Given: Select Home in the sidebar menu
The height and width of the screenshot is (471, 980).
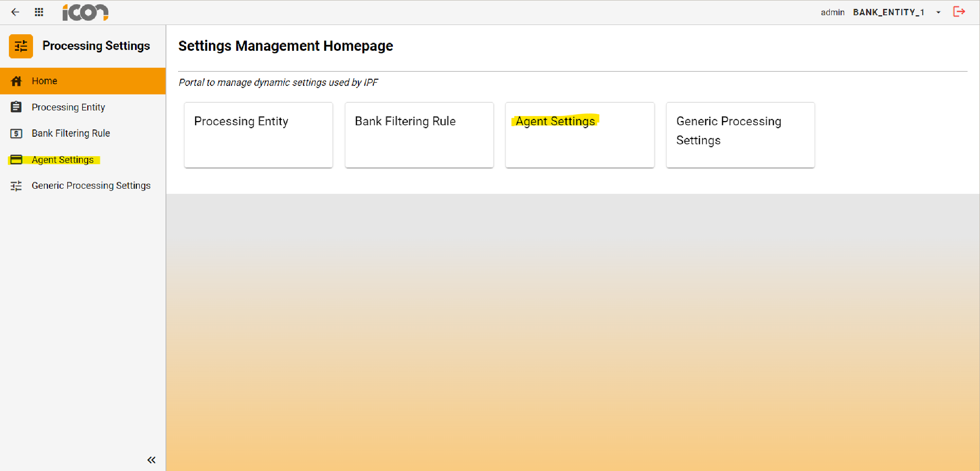Looking at the screenshot, I should (x=44, y=81).
